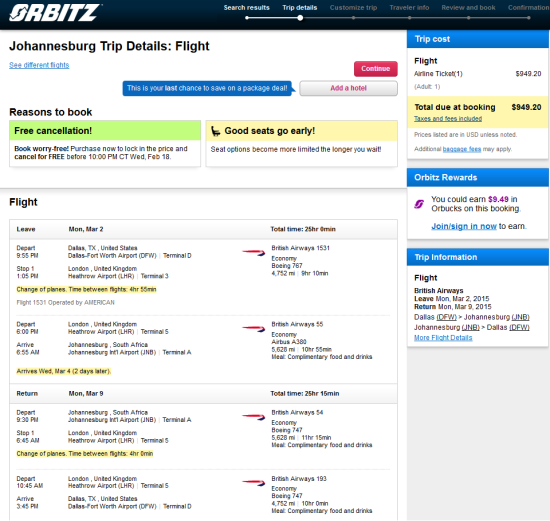Go to the Search results step
The height and width of the screenshot is (521, 550).
coord(247,8)
